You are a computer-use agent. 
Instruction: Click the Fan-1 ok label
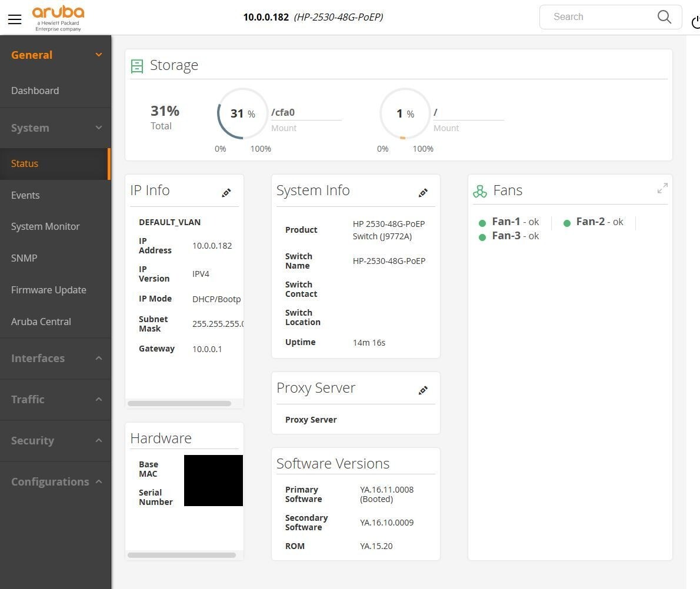coord(515,222)
